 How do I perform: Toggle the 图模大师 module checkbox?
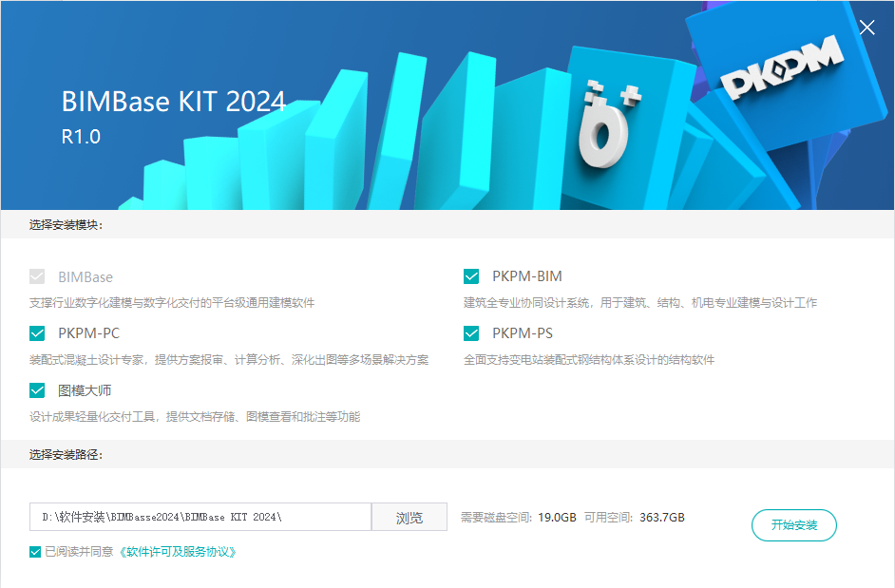coord(37,390)
